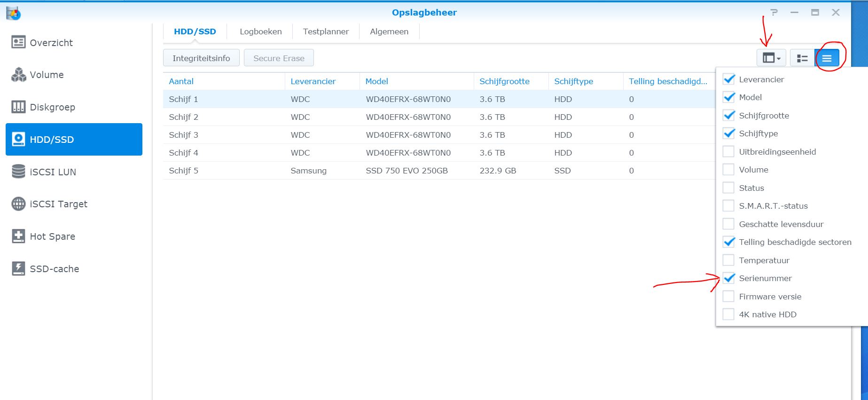The image size is (868, 400).
Task: Select the Schijf 2 row
Action: (x=439, y=117)
